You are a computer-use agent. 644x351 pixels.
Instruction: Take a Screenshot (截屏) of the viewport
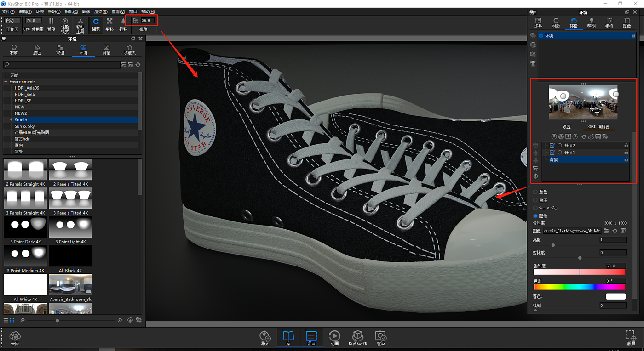[631, 338]
